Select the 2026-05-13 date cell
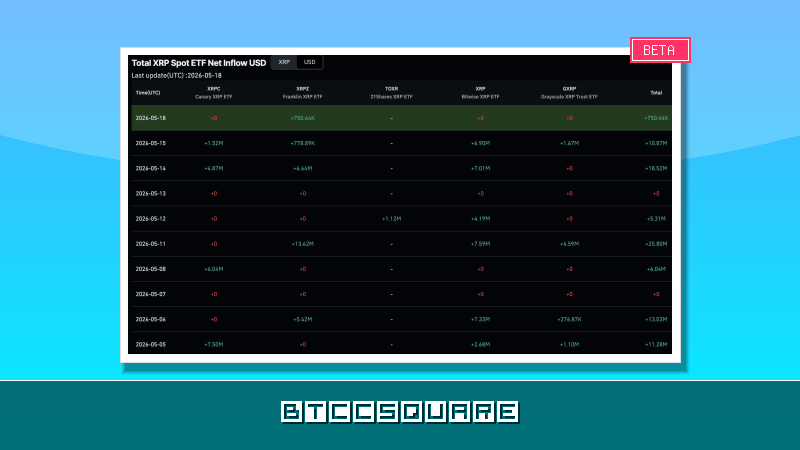 [151, 193]
